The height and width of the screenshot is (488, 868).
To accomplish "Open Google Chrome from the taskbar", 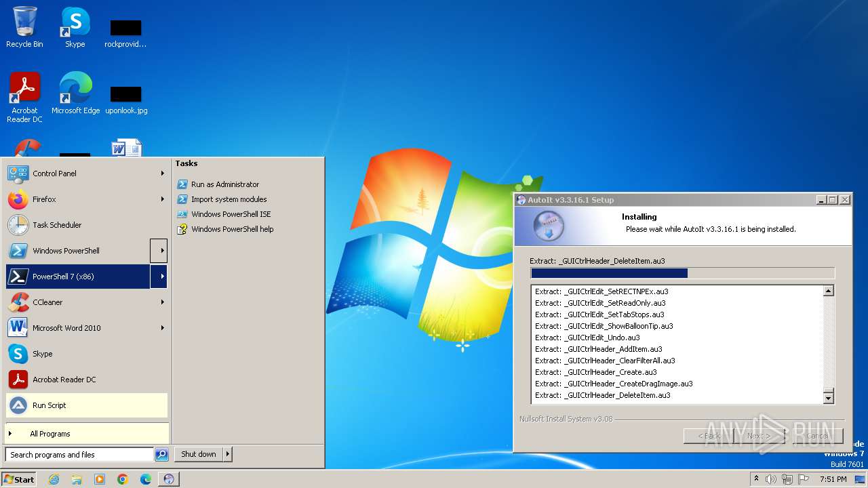I will (x=123, y=479).
